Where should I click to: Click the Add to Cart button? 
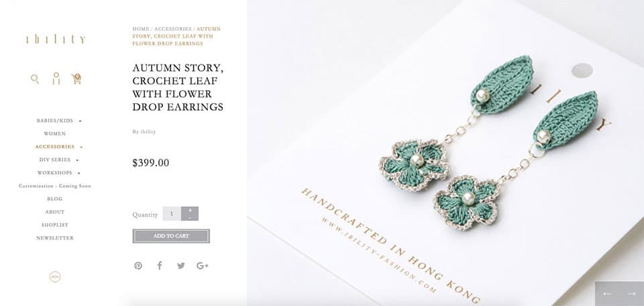(171, 236)
